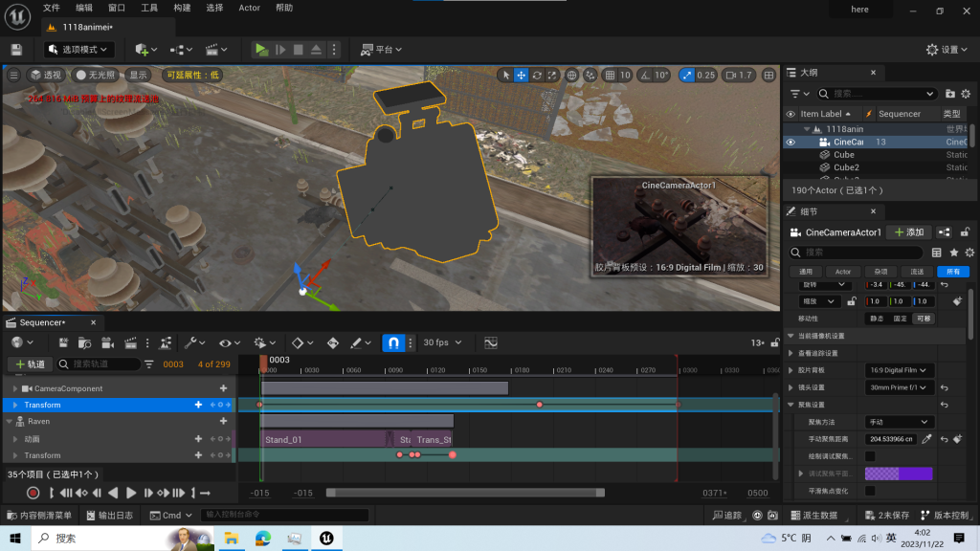Viewport: 980px width, 551px height.
Task: Open the 30mm Prime lens preset dropdown
Action: pos(898,387)
